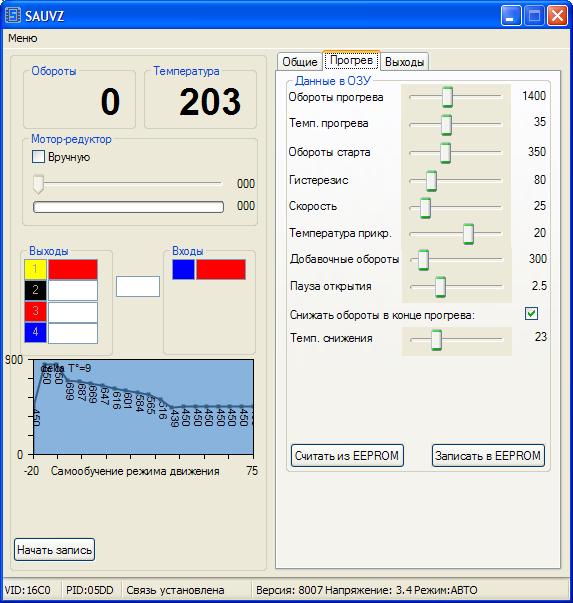Click the red output 3 indicator

pos(35,311)
